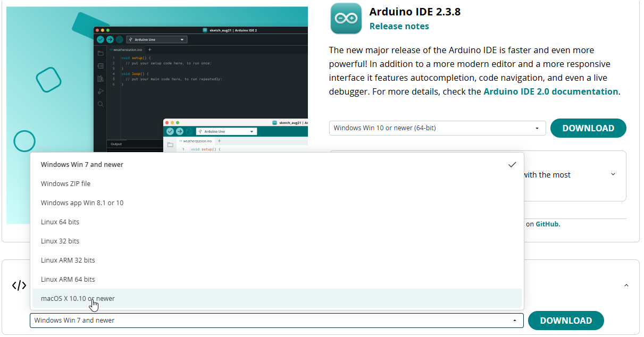
Task: Collapse the legacy IDE section chevron
Action: pos(626,285)
